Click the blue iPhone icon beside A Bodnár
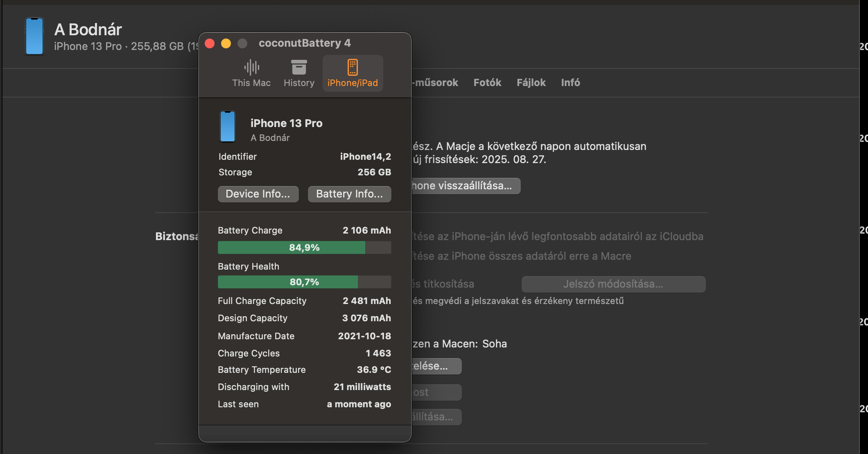The height and width of the screenshot is (454, 868). pos(34,36)
